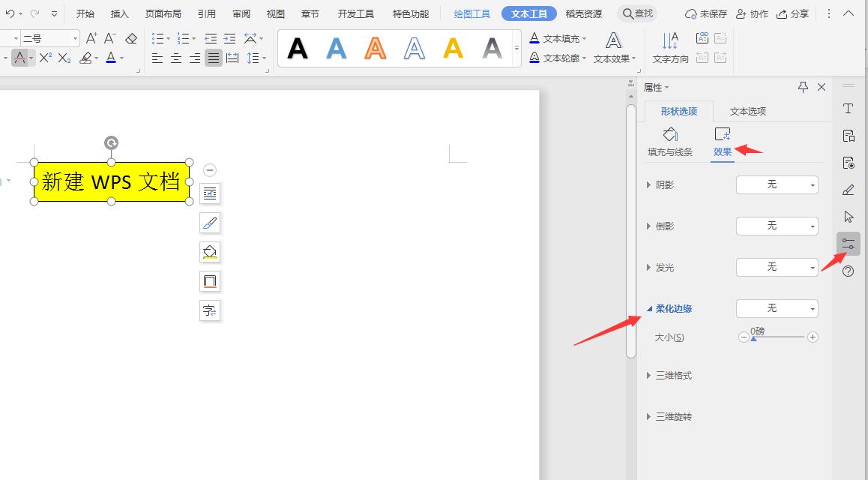Select the superscript icon in the toolbar
The image size is (868, 480).
[46, 58]
